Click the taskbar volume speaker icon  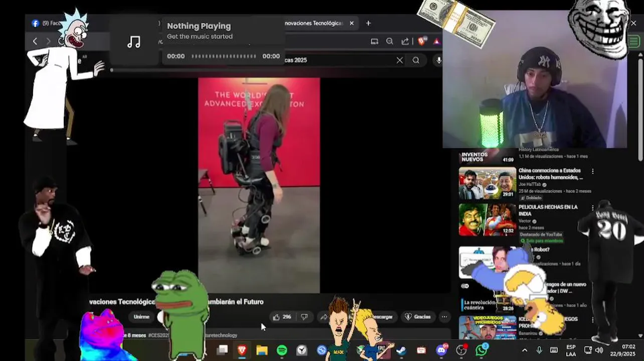click(x=599, y=350)
